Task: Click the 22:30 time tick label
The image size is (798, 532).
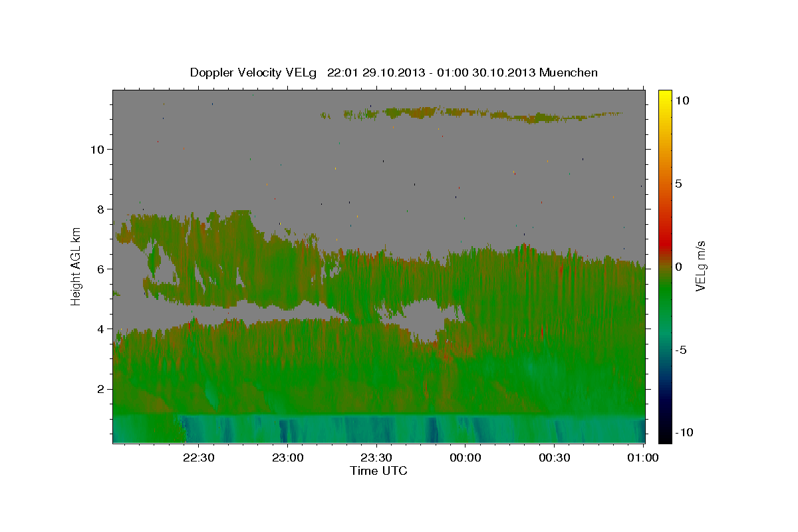Action: coord(199,458)
